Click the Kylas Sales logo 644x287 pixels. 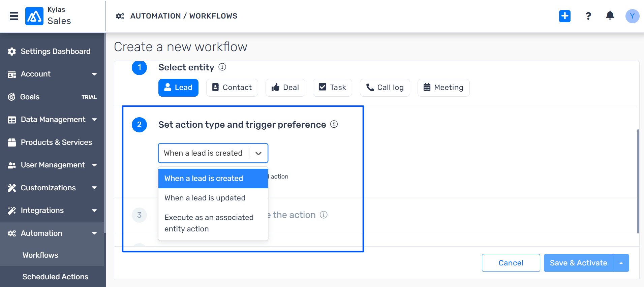point(34,16)
